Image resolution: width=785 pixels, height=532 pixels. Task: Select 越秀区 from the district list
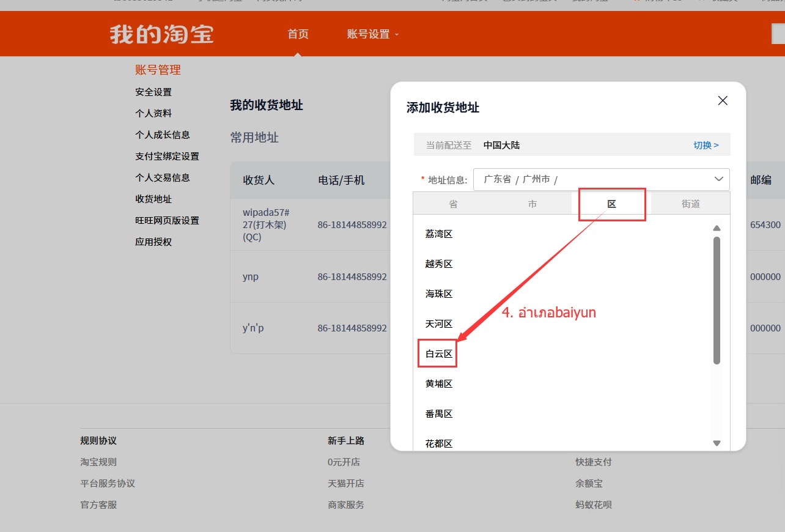click(x=439, y=264)
